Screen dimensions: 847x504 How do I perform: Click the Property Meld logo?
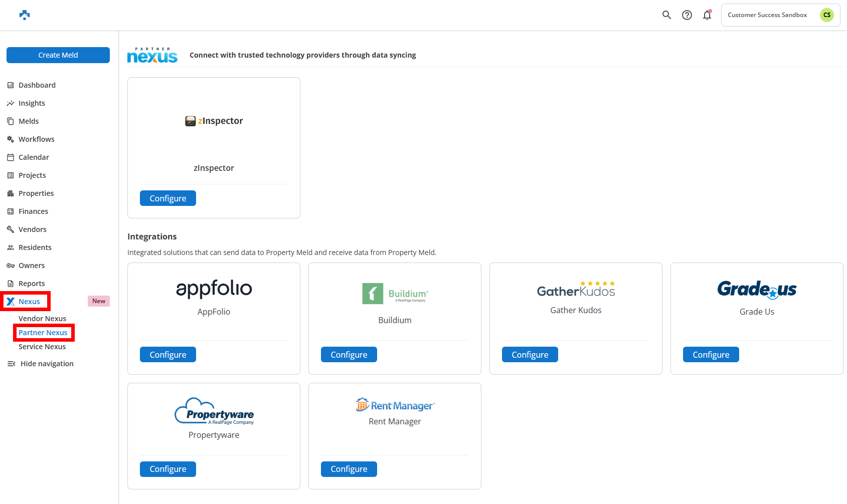[x=25, y=15]
